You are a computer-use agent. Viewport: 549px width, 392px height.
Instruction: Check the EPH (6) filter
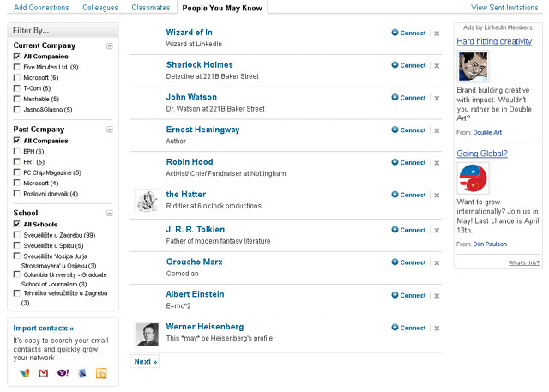[x=16, y=151]
